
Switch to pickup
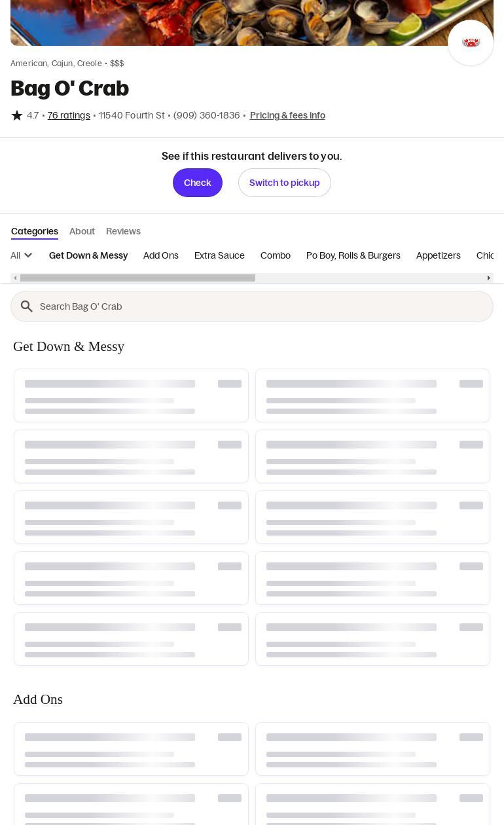285,183
